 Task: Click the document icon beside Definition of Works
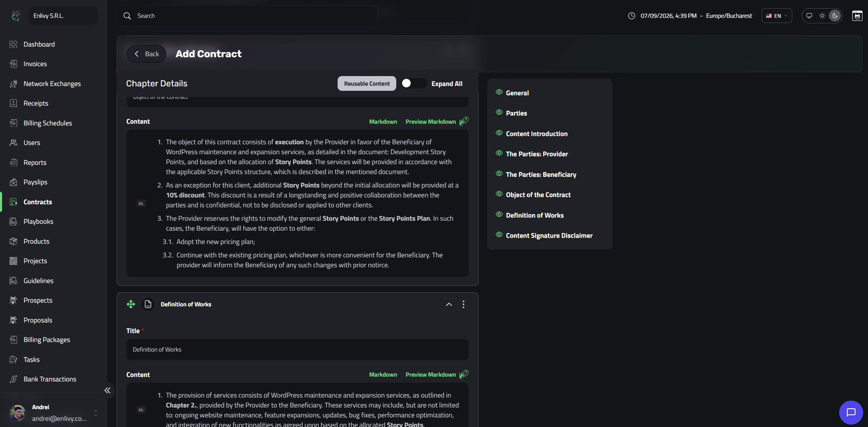(148, 304)
